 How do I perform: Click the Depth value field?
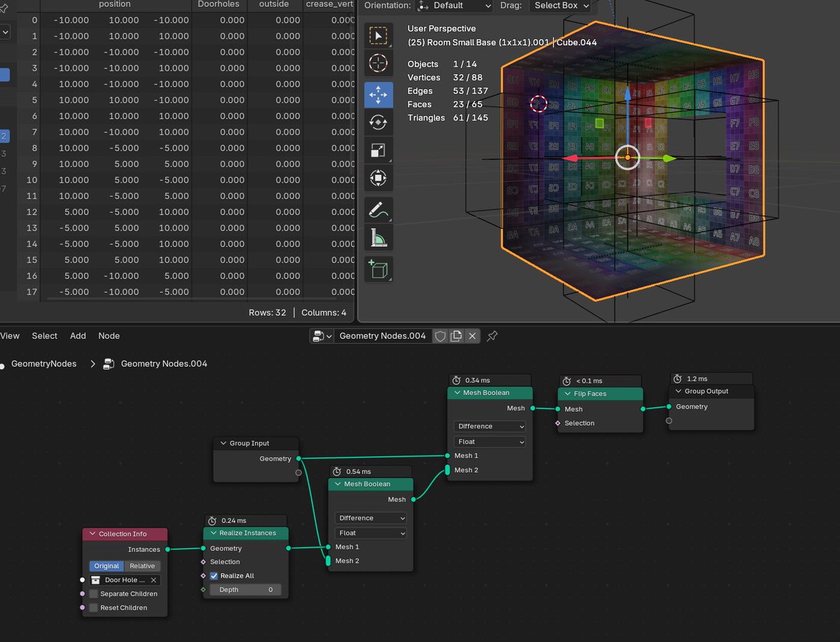pos(246,589)
